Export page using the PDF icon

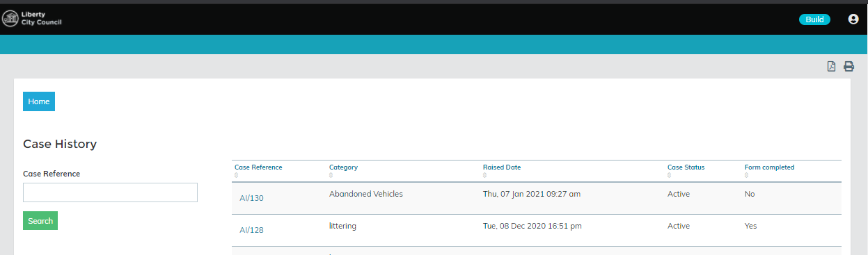pos(831,67)
